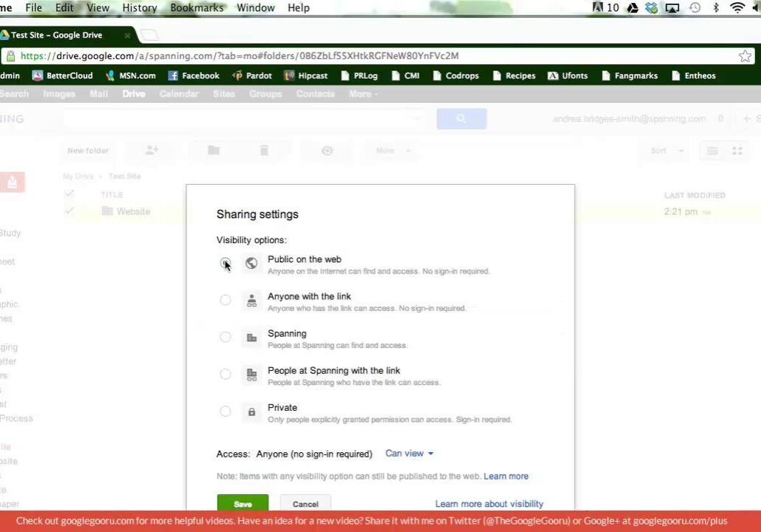Click the Adobe updater icon showing 10
Image resolution: width=761 pixels, height=532 pixels.
click(x=606, y=8)
